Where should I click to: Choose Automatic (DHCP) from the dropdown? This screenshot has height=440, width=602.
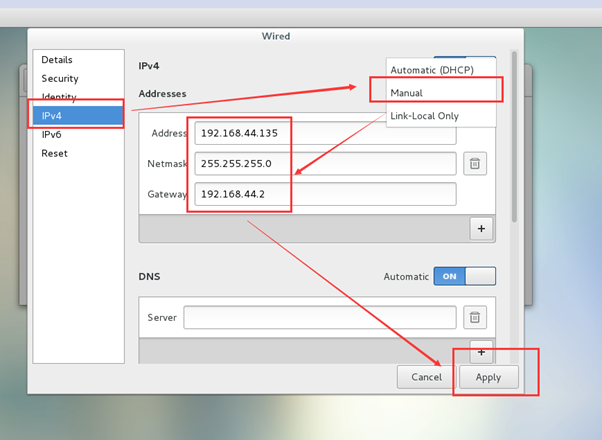(441, 70)
